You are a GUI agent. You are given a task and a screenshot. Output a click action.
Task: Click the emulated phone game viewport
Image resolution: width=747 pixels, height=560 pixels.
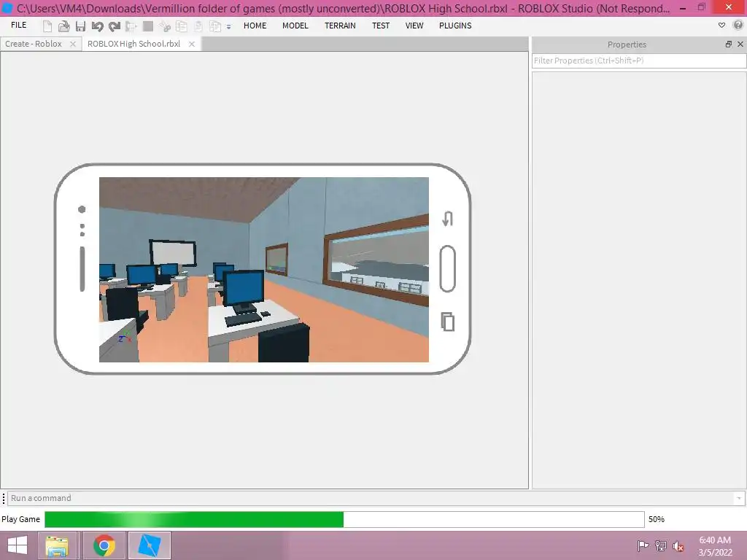coord(264,270)
